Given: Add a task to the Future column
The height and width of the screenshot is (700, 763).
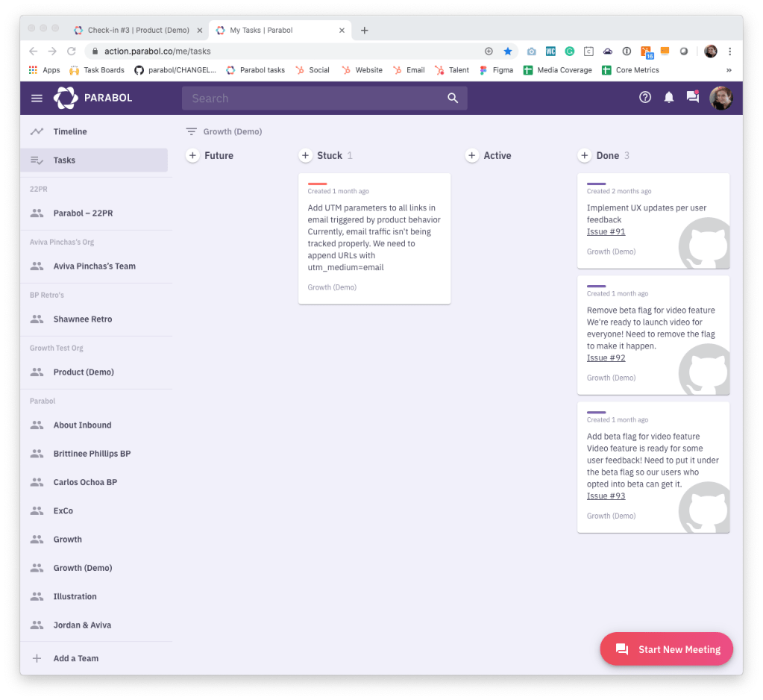Looking at the screenshot, I should pyautogui.click(x=192, y=155).
